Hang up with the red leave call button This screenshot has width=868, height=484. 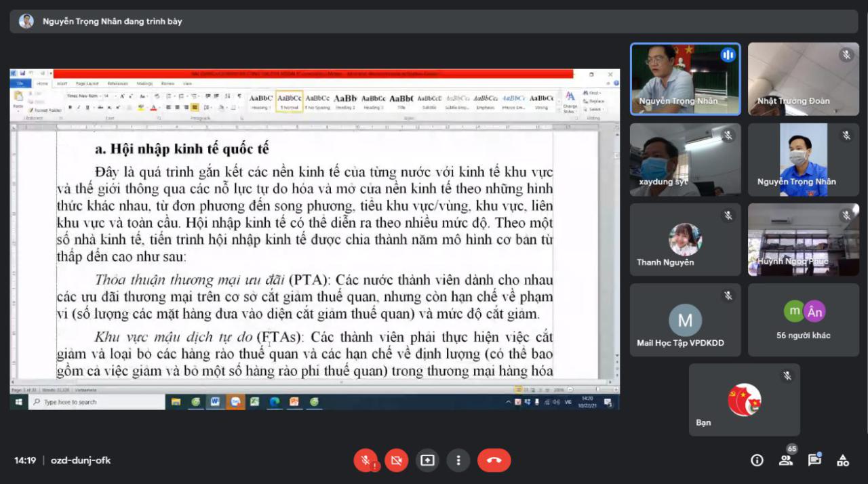494,460
